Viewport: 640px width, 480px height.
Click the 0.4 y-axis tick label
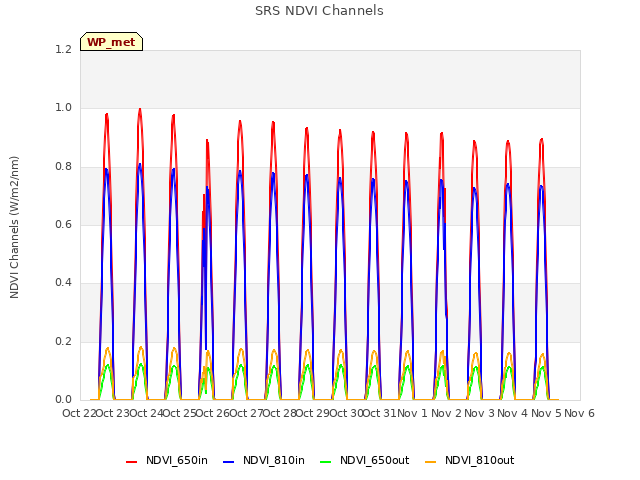[63, 282]
